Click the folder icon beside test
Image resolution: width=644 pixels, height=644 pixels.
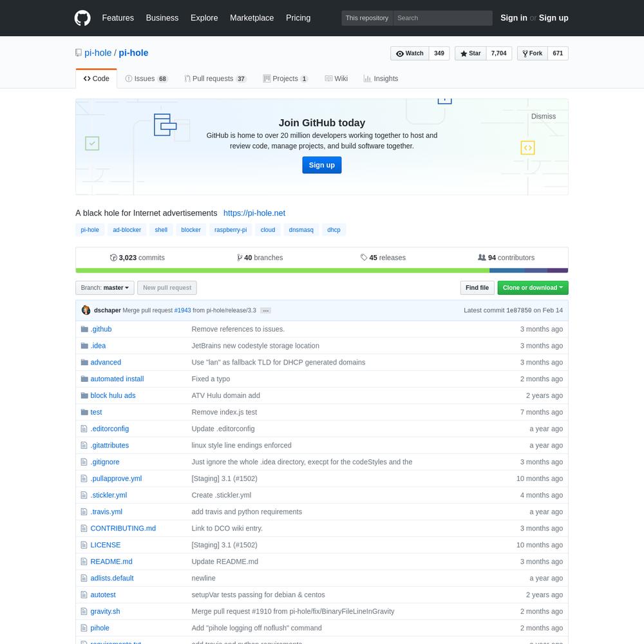84,412
